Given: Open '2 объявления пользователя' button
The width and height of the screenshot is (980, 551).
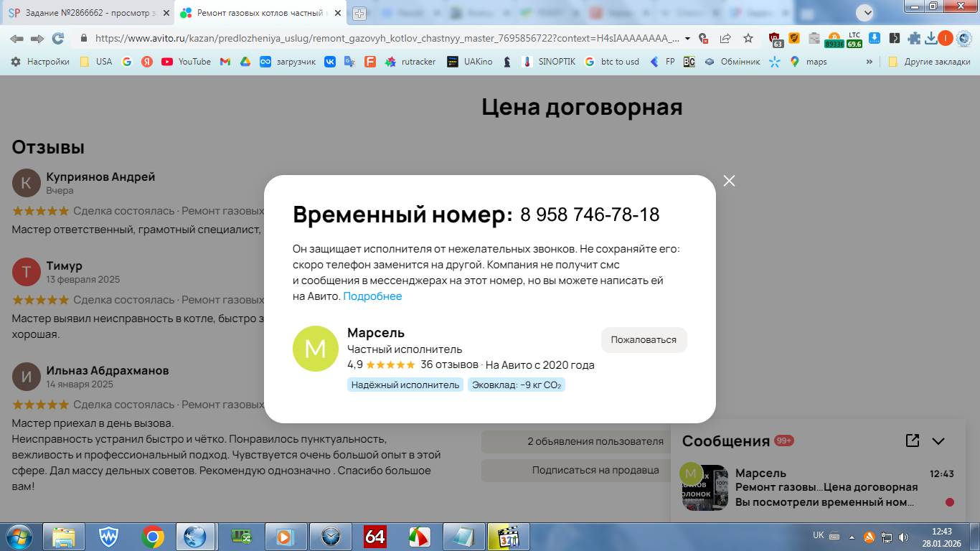Looking at the screenshot, I should (x=595, y=442).
